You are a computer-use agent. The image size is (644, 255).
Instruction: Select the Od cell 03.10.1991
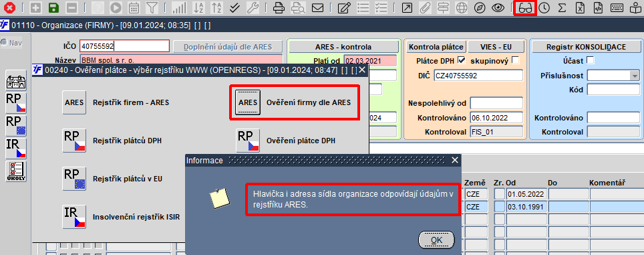(526, 207)
